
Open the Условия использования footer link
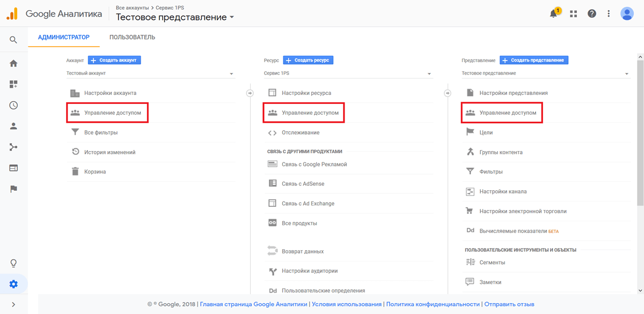point(347,304)
